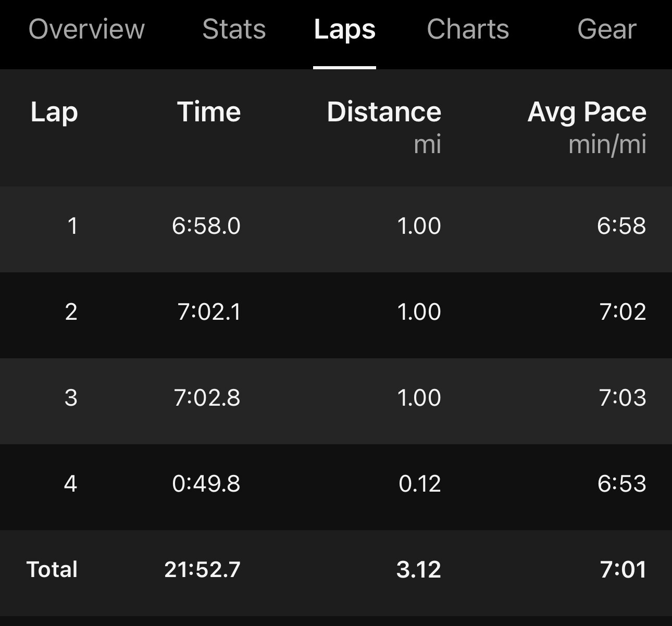
Task: Tap lap 1 time 6:58.0
Action: tap(206, 226)
